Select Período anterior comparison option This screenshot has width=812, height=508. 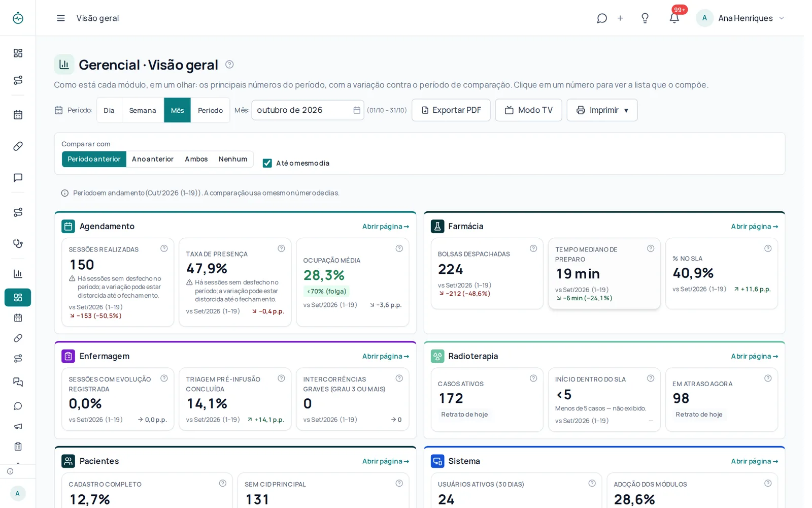coord(94,159)
